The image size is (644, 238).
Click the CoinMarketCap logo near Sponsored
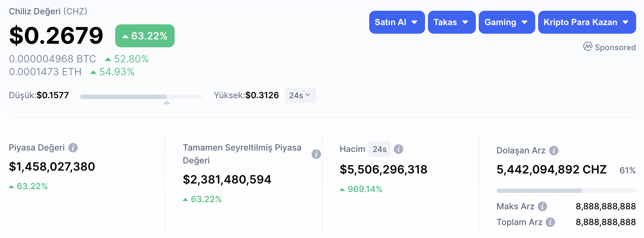coord(588,47)
